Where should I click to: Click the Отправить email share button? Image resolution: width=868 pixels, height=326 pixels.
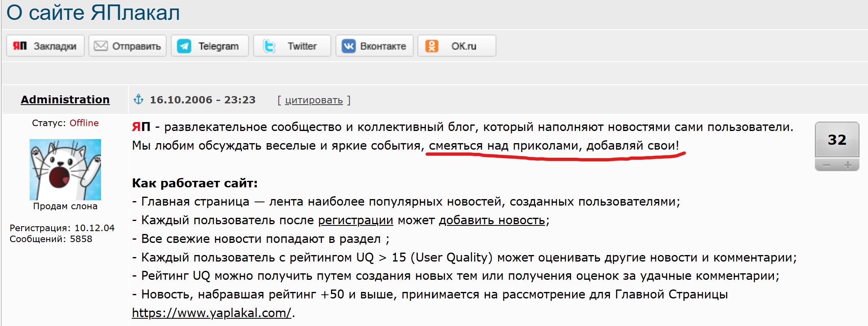[x=128, y=46]
